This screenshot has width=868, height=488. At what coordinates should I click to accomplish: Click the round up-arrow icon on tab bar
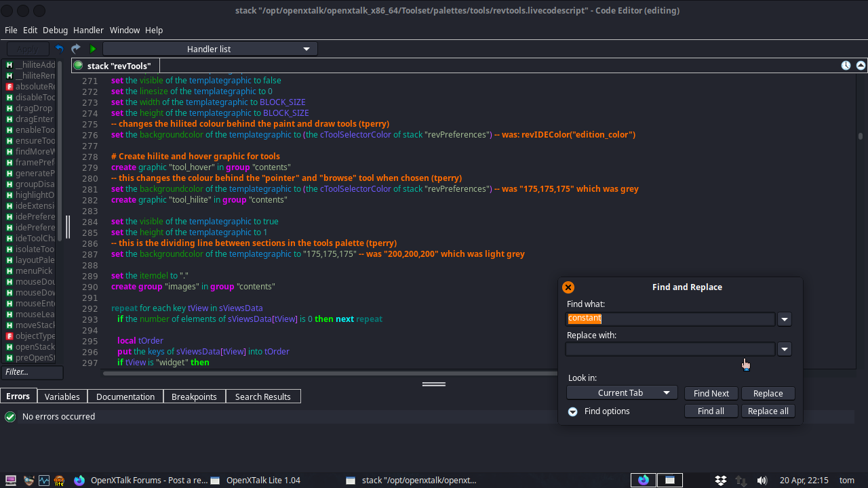[861, 66]
